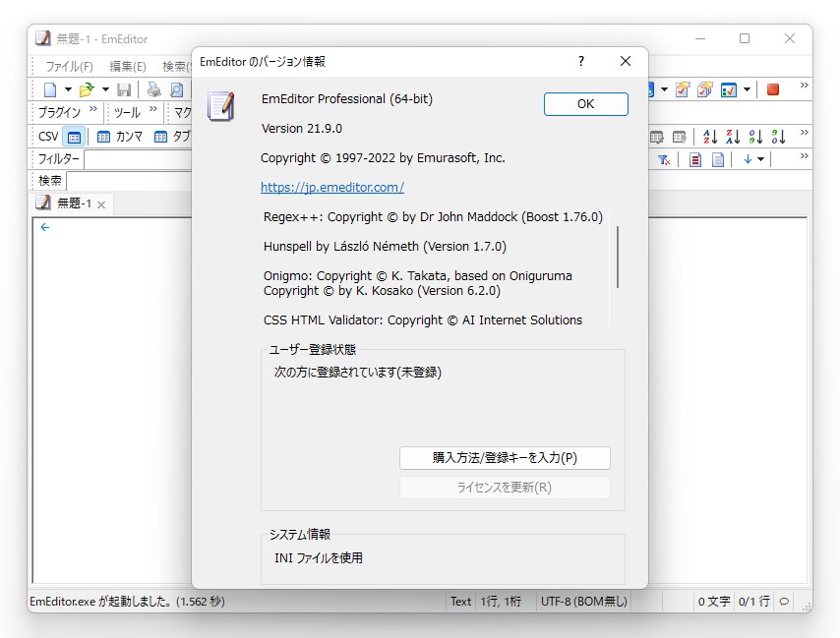Open the 編集 menu
The width and height of the screenshot is (840, 638).
tap(126, 65)
